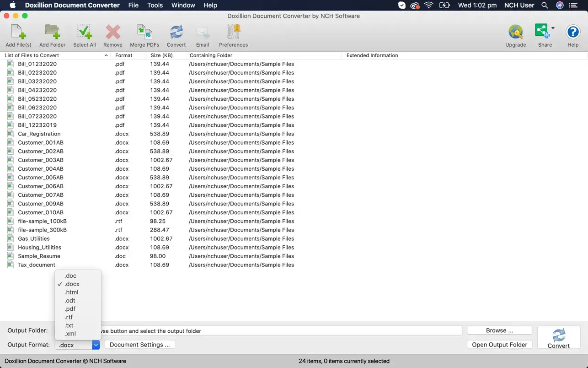Click the Convert icon in the toolbar
The height and width of the screenshot is (368, 588).
pyautogui.click(x=176, y=36)
